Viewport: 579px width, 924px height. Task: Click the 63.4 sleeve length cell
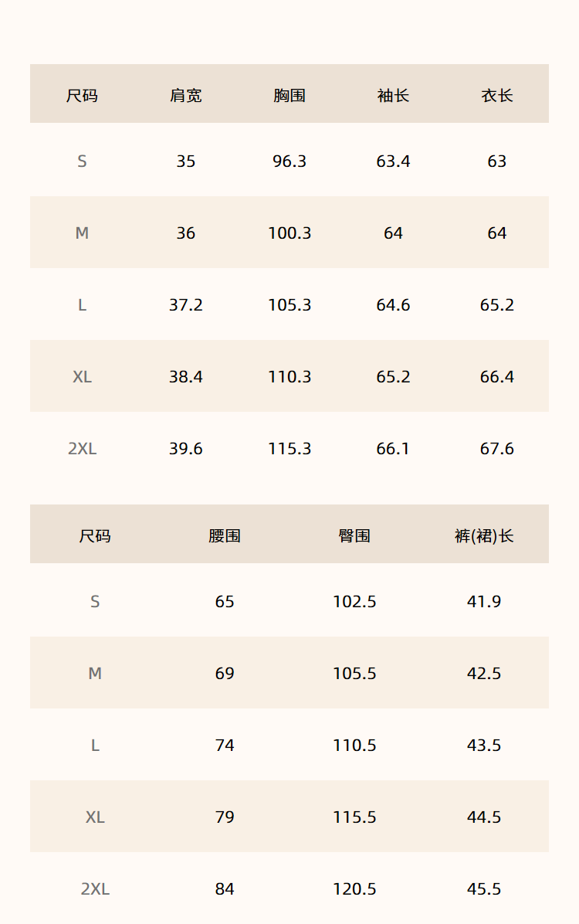click(393, 161)
